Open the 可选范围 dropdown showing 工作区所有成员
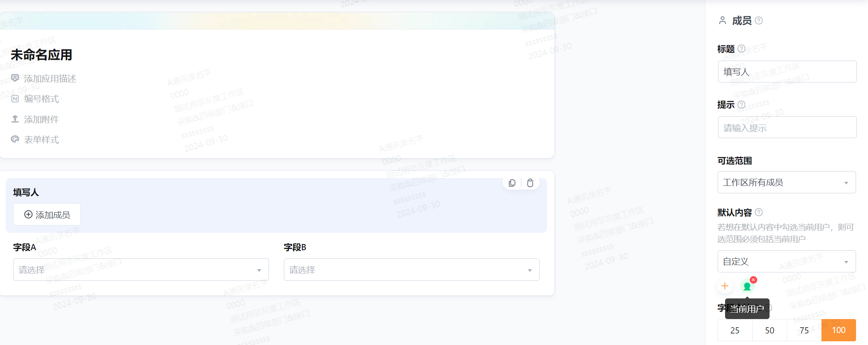This screenshot has height=345, width=868. pos(787,182)
